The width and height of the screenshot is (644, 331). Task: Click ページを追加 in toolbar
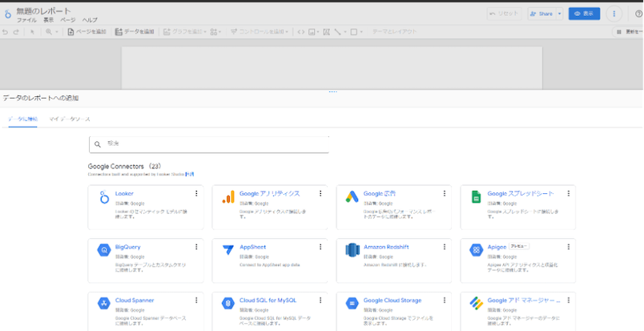click(x=87, y=32)
